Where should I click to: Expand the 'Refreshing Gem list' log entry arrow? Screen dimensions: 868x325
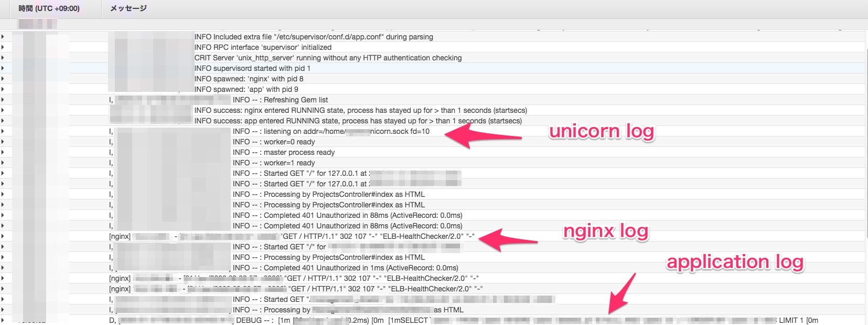[x=3, y=100]
